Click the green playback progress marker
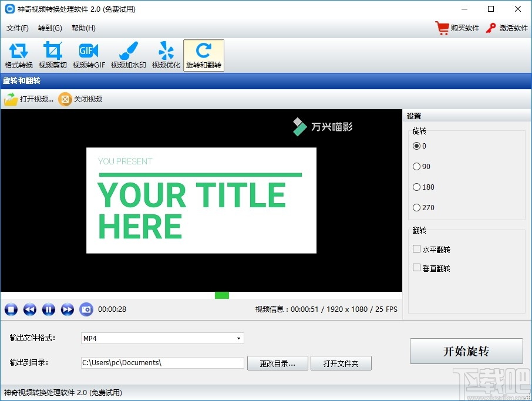 click(x=222, y=295)
